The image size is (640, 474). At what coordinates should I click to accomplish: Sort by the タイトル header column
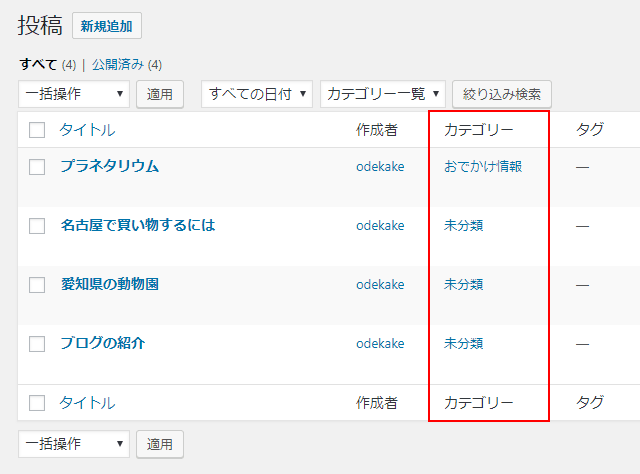click(x=87, y=130)
